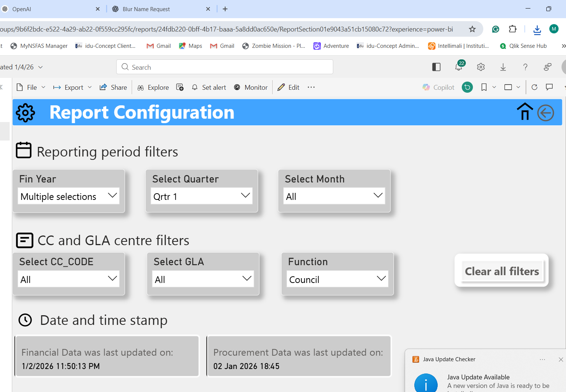Viewport: 566px width, 392px height.
Task: Toggle the navigation side pane
Action: pos(436,67)
